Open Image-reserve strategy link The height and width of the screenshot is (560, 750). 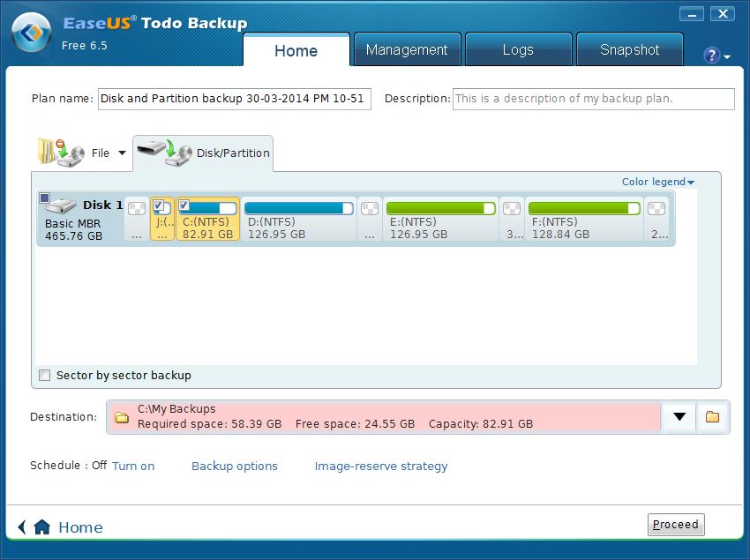coord(381,466)
